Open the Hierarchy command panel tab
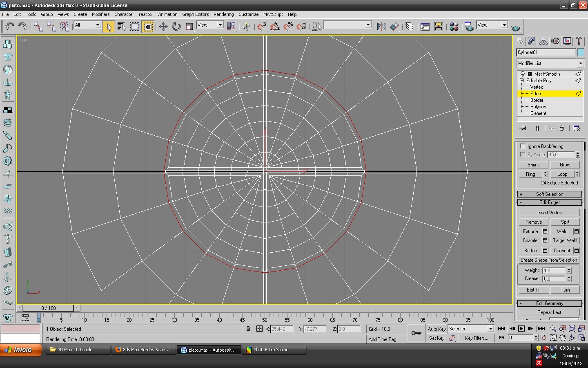588x368 pixels. pyautogui.click(x=543, y=41)
